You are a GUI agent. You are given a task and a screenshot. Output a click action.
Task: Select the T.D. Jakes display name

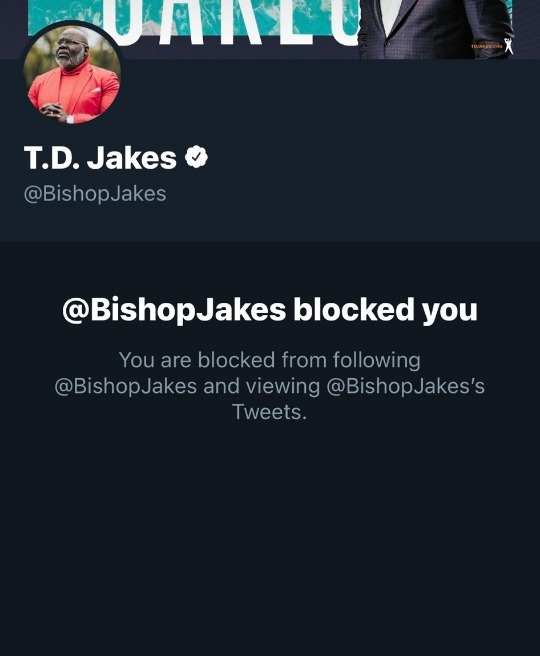[x=100, y=157]
